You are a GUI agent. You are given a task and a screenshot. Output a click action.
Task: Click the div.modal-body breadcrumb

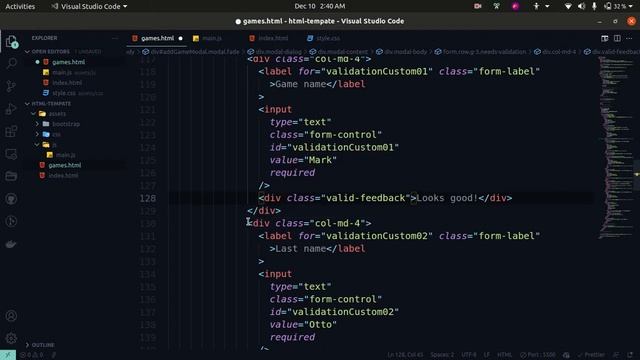tap(406, 52)
